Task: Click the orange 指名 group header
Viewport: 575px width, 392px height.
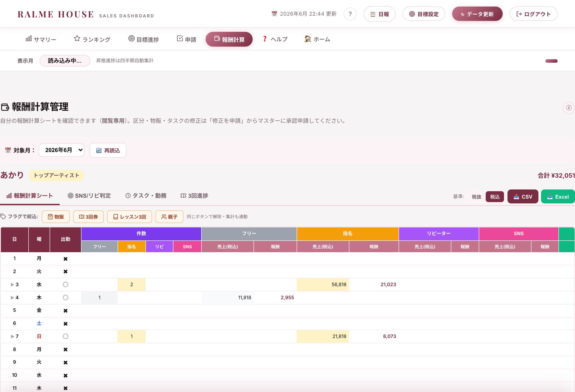Action: pyautogui.click(x=348, y=233)
